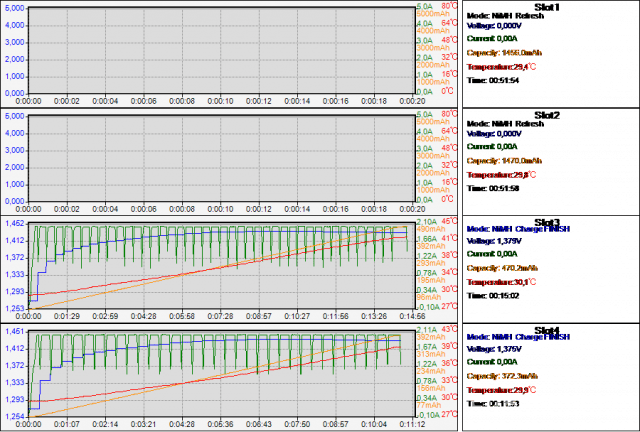This screenshot has width=640, height=432.
Task: Click the Slot3 charge graph with 0:14:56 axis
Action: coord(222,266)
